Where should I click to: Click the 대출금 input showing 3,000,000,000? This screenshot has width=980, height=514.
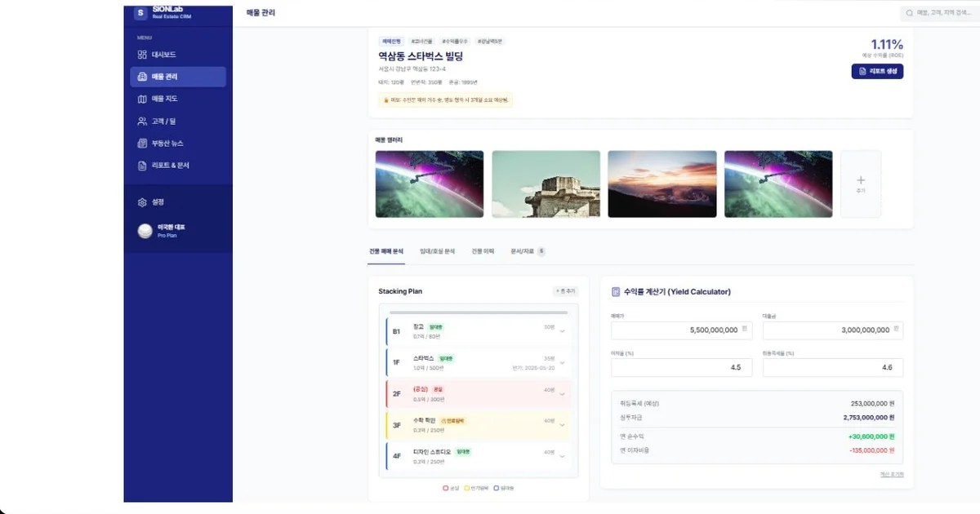pyautogui.click(x=833, y=330)
